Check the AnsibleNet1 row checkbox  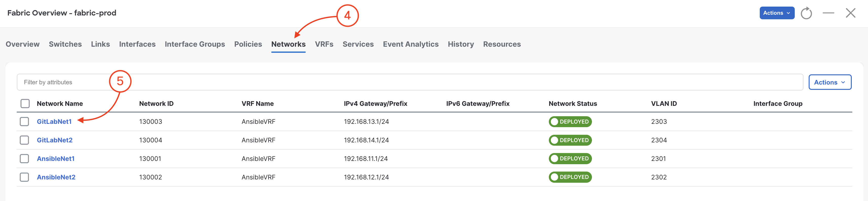click(x=24, y=159)
